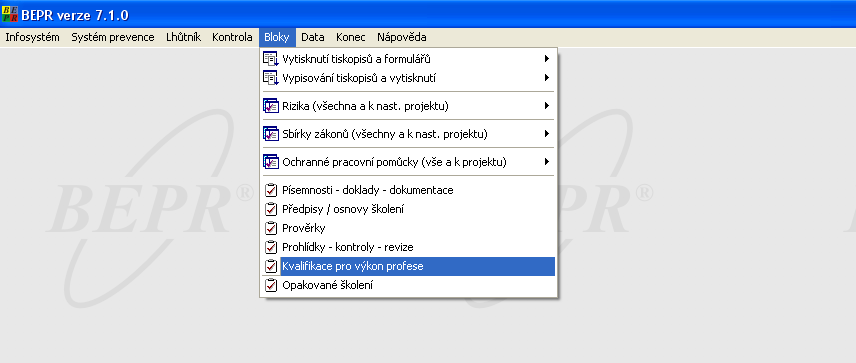Open the Systém prevence menu
This screenshot has width=856, height=363.
click(x=113, y=37)
